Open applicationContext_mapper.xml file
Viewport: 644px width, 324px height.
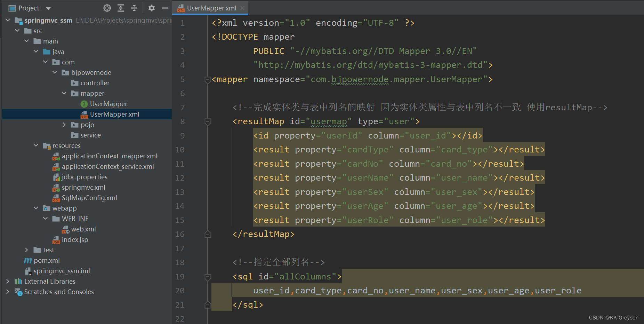pyautogui.click(x=110, y=156)
